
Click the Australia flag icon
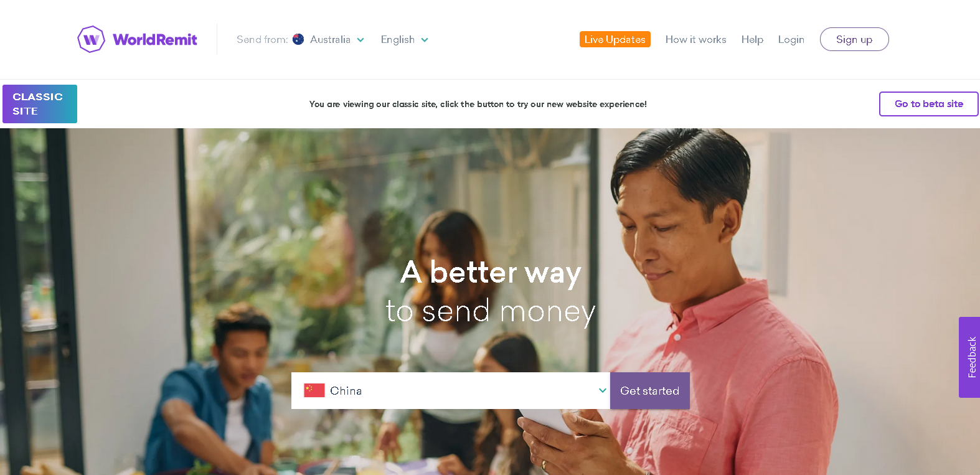pos(298,39)
